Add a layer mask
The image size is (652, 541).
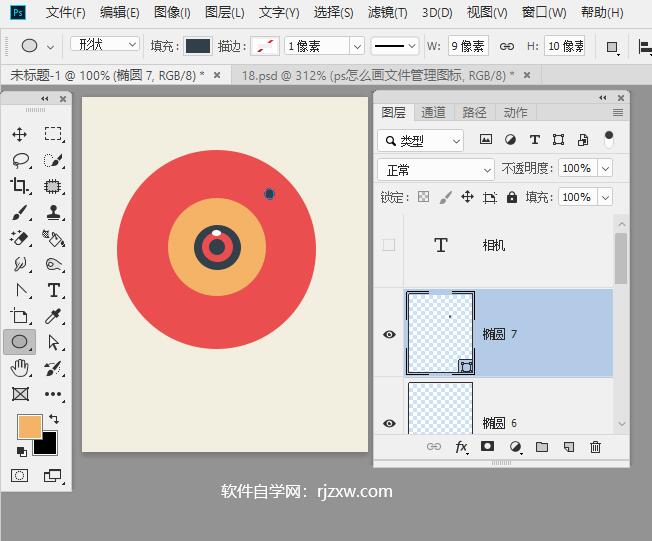[x=487, y=447]
